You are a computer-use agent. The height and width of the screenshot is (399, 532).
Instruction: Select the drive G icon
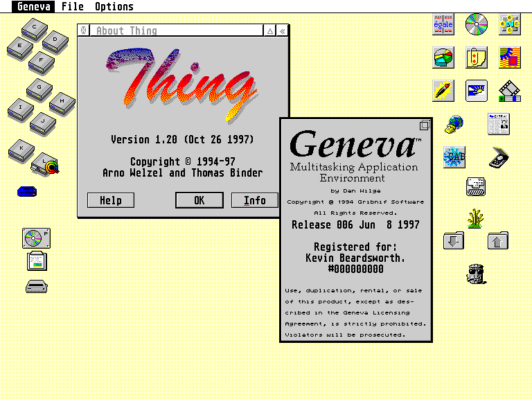coord(39,89)
